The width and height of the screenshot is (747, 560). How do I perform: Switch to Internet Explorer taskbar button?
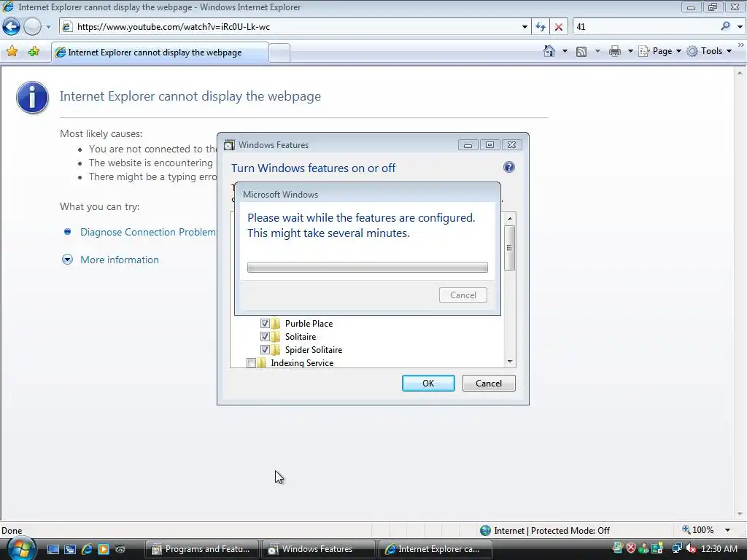click(x=435, y=549)
